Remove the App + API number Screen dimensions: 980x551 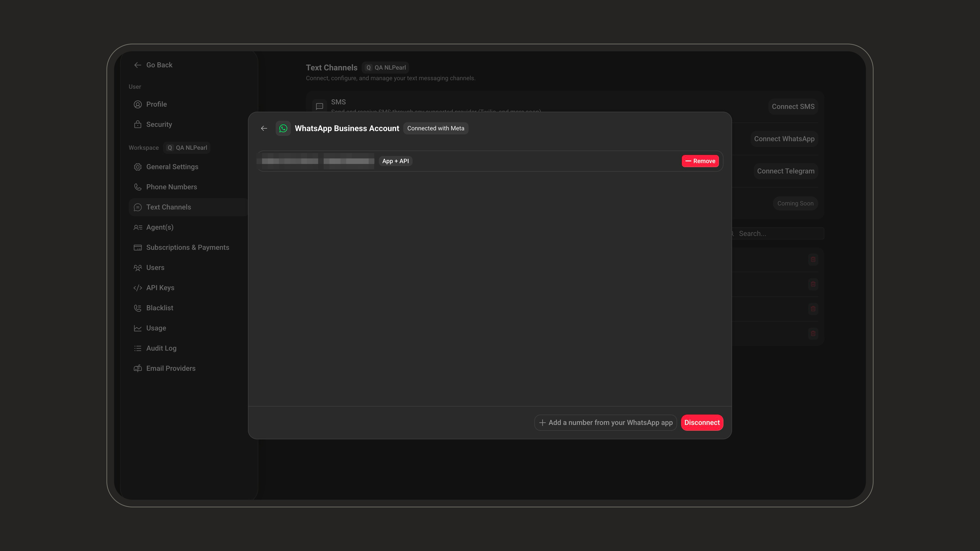tap(700, 161)
